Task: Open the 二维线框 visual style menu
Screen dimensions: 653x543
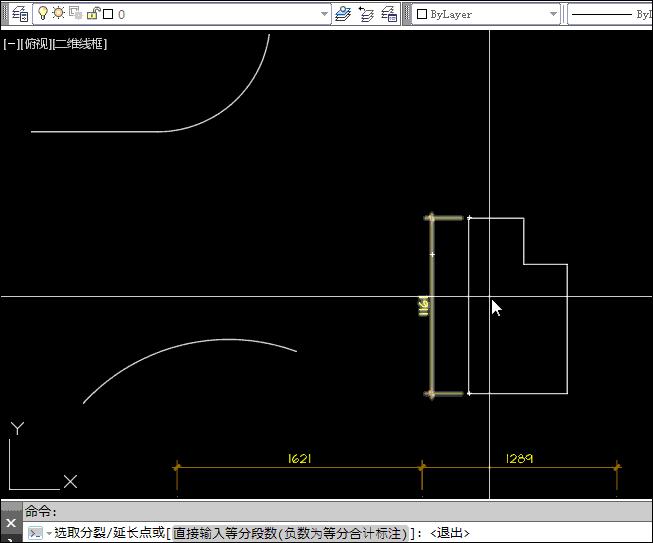Action: [x=80, y=44]
